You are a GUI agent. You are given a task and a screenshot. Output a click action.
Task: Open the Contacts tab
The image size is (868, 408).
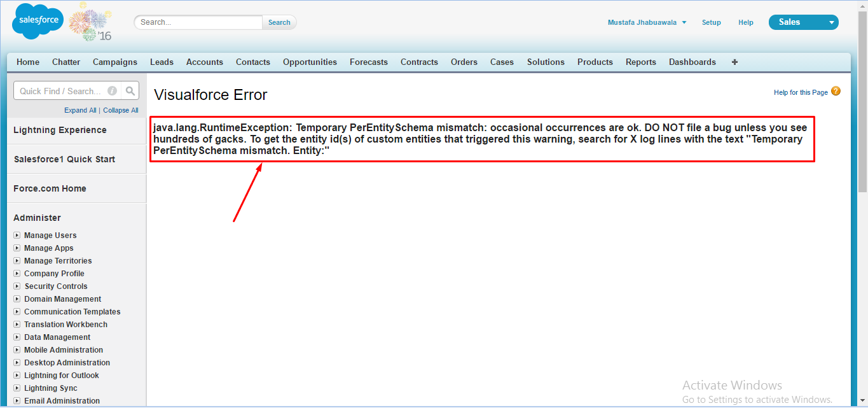[253, 62]
